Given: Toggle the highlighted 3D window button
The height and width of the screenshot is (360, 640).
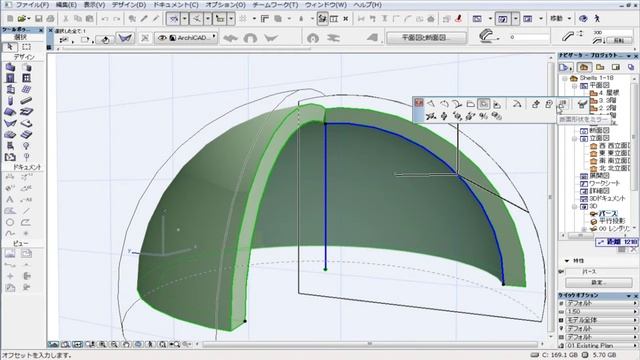Looking at the screenshot, I should [503, 19].
